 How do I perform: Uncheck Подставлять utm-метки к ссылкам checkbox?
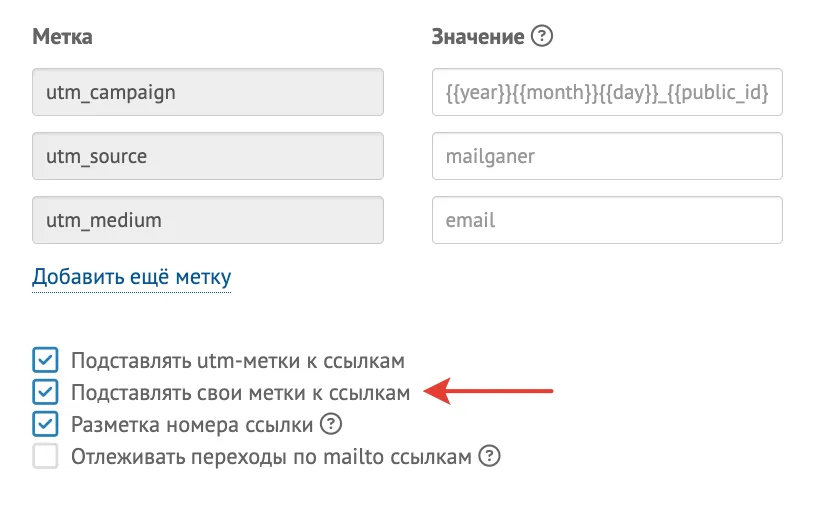45,360
